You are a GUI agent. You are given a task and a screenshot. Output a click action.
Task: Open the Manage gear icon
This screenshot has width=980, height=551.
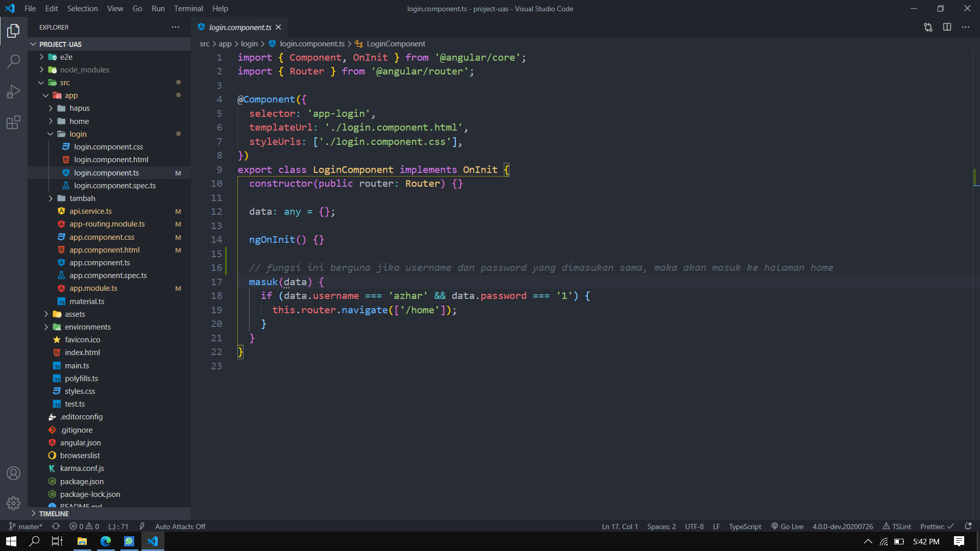[x=14, y=504]
